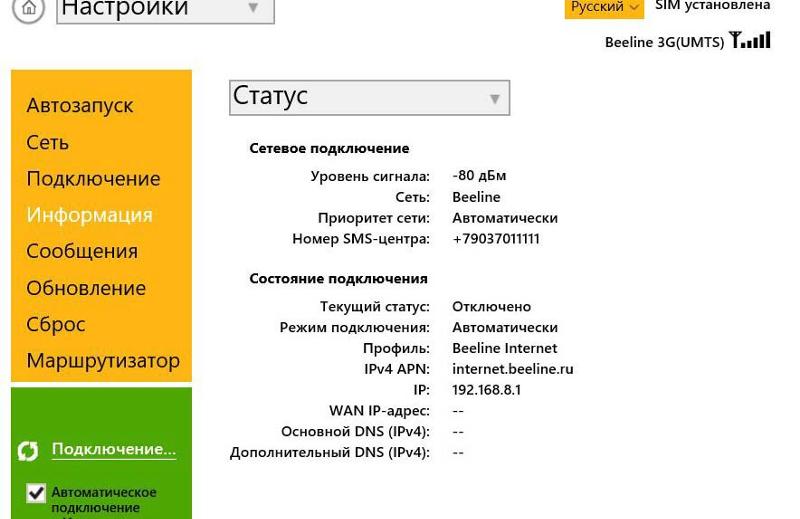800x519 pixels.
Task: Click the SIM установлена status text
Action: click(x=713, y=6)
